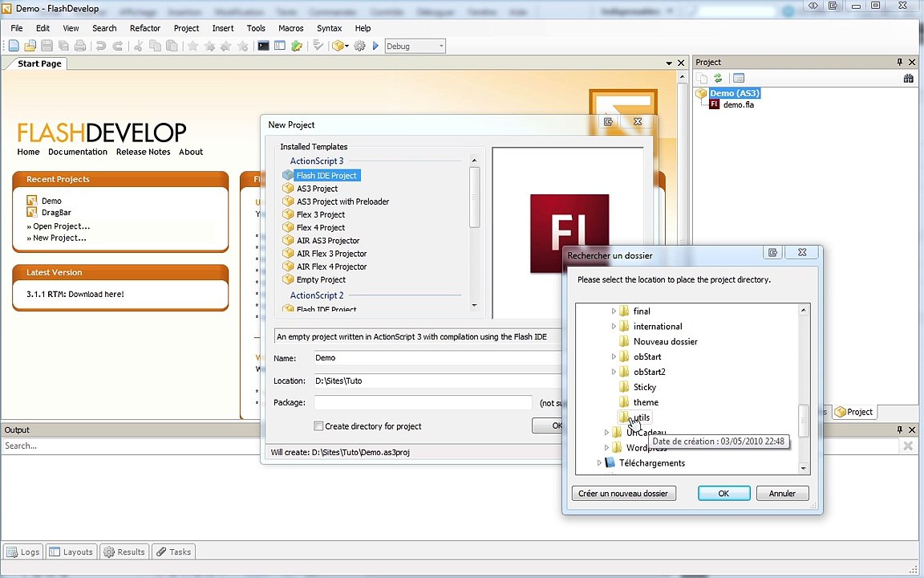Click the Clear Bookmarks star icon

pos(242,46)
